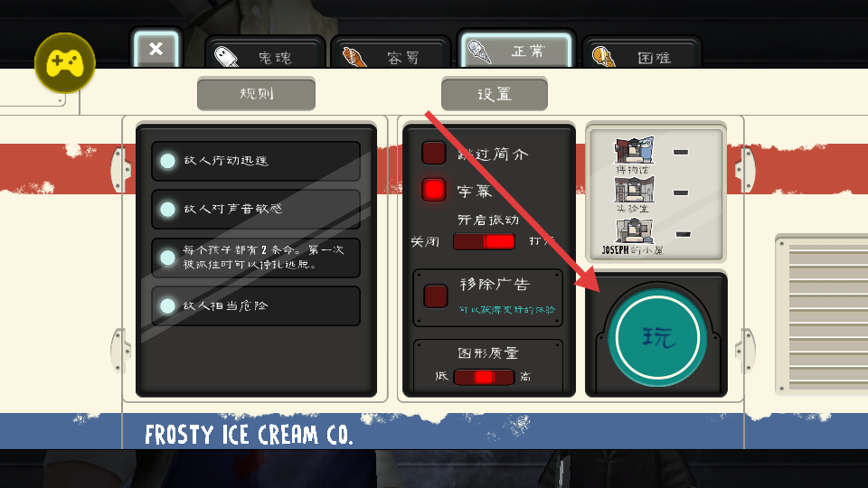The height and width of the screenshot is (488, 868).
Task: Select the ghost icon on 鬼魂 tab
Action: [226, 56]
